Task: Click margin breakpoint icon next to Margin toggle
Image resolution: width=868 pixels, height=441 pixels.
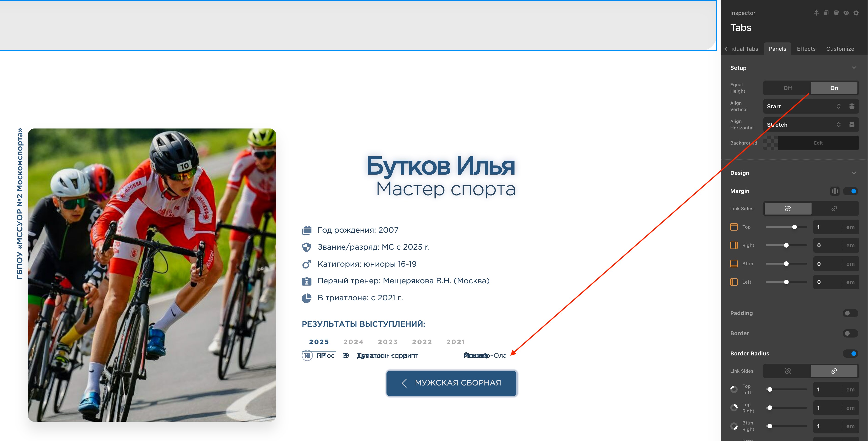Action: coord(835,191)
